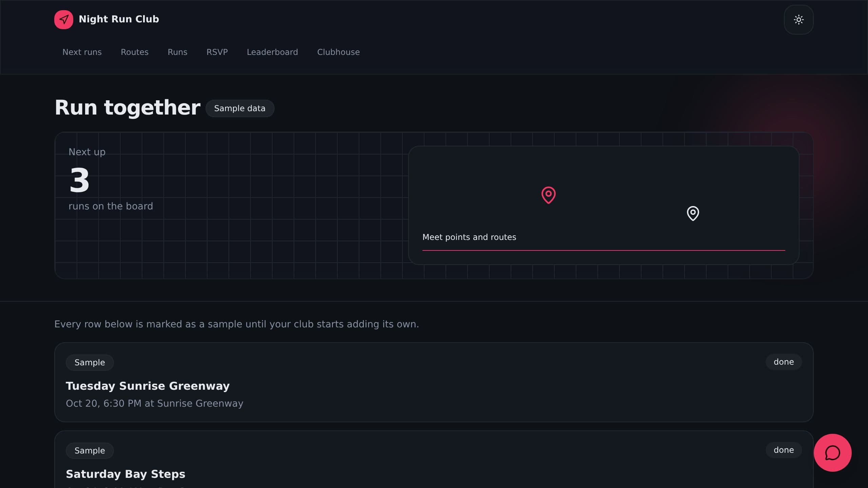Click the Meet points and routes label
The image size is (868, 488).
tap(469, 237)
